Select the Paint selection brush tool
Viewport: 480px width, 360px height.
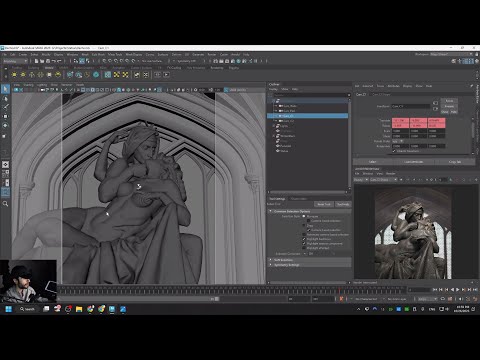[5, 107]
